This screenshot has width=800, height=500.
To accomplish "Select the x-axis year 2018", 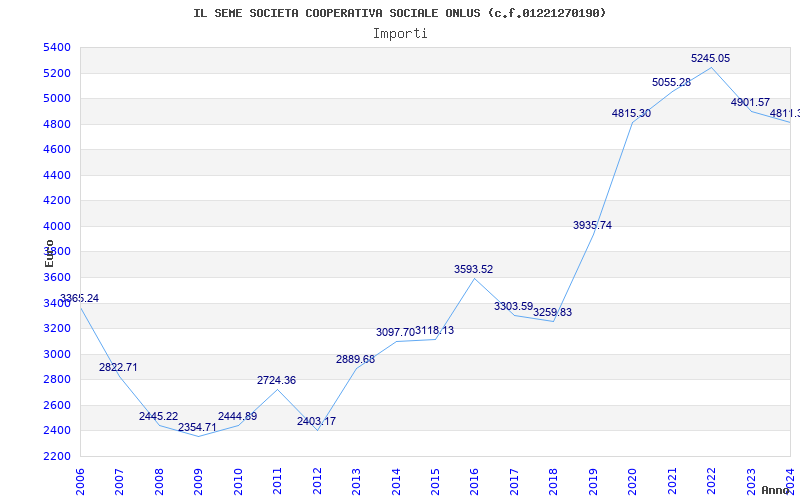I will click(554, 482).
